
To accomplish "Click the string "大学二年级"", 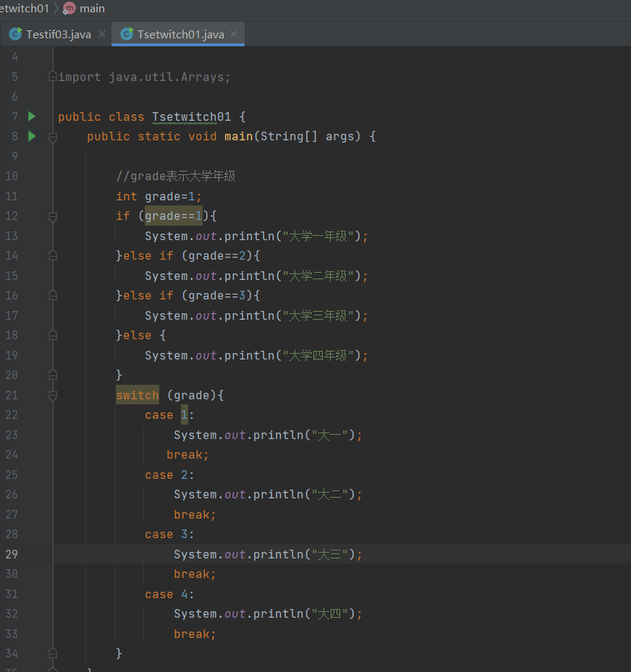I will (318, 276).
